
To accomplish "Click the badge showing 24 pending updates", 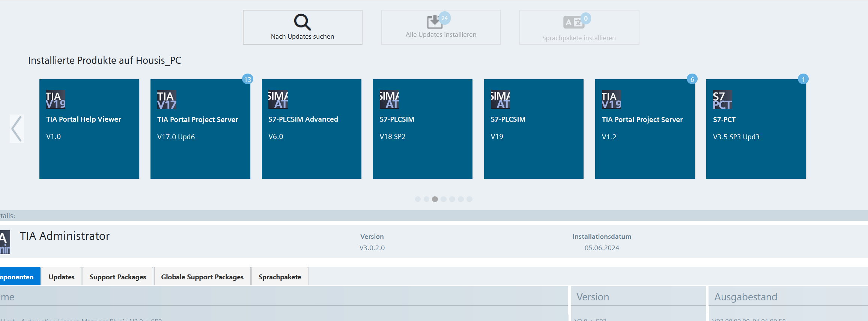I will coord(445,18).
